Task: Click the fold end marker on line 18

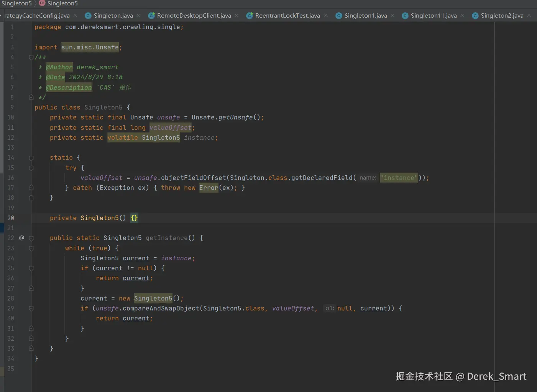Action: (31, 198)
